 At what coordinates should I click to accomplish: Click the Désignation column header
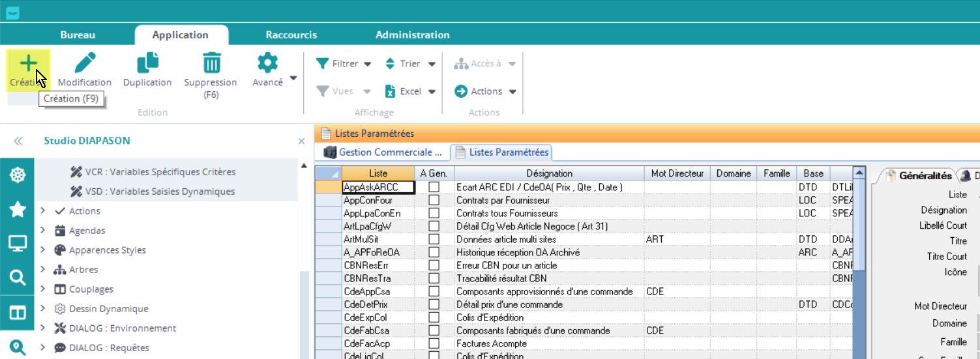coord(549,173)
